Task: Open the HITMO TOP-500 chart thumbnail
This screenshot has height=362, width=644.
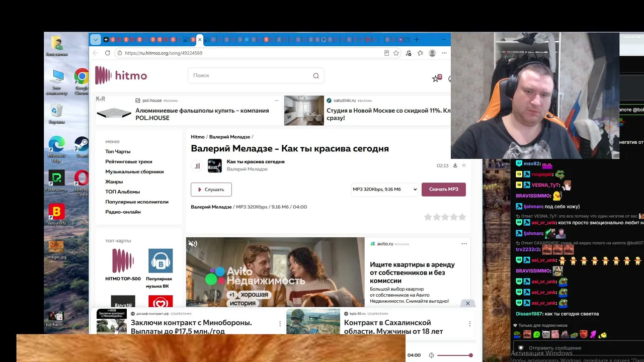Action: tap(123, 261)
